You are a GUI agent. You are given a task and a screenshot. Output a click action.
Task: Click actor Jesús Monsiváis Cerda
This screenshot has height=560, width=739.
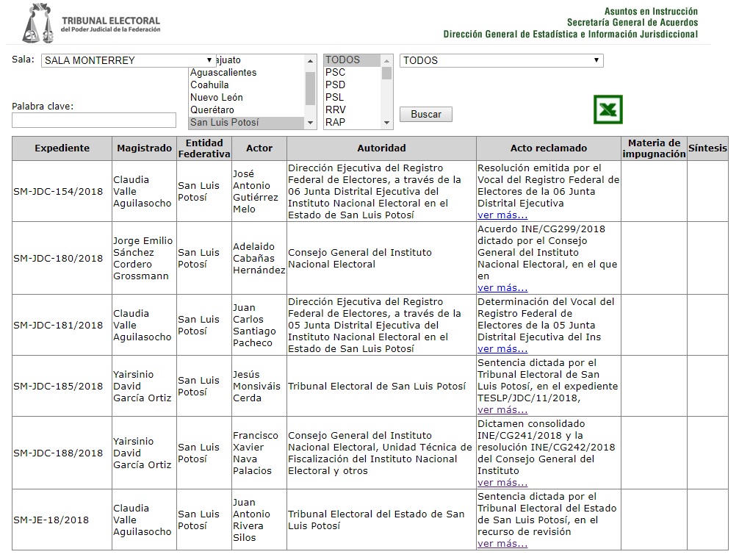coord(256,387)
